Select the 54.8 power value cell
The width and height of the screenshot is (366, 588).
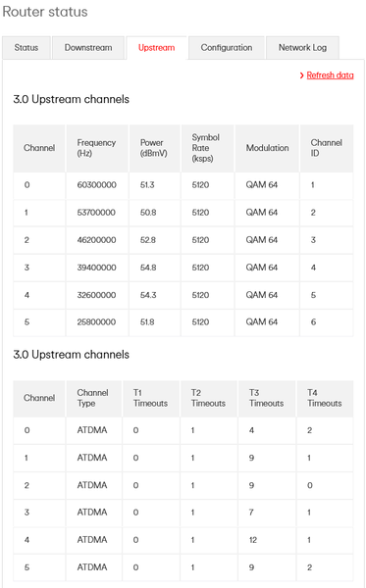[x=155, y=268]
